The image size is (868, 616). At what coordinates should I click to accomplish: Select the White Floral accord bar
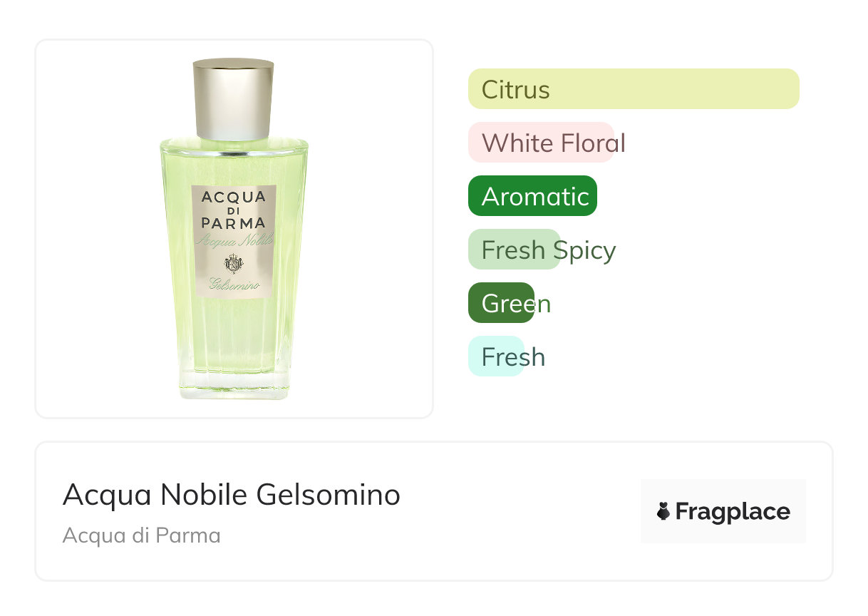point(541,143)
